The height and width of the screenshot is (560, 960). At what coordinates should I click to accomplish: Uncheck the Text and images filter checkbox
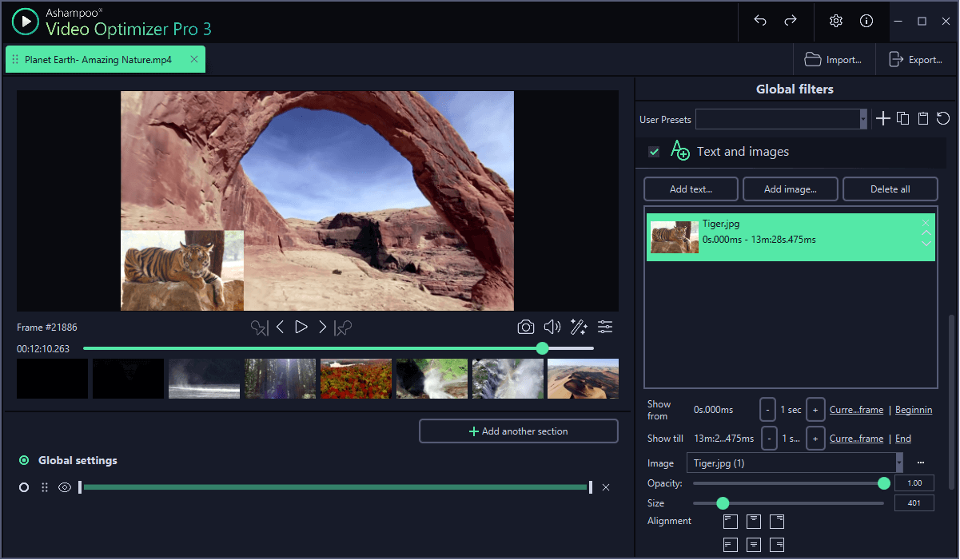[x=654, y=151]
